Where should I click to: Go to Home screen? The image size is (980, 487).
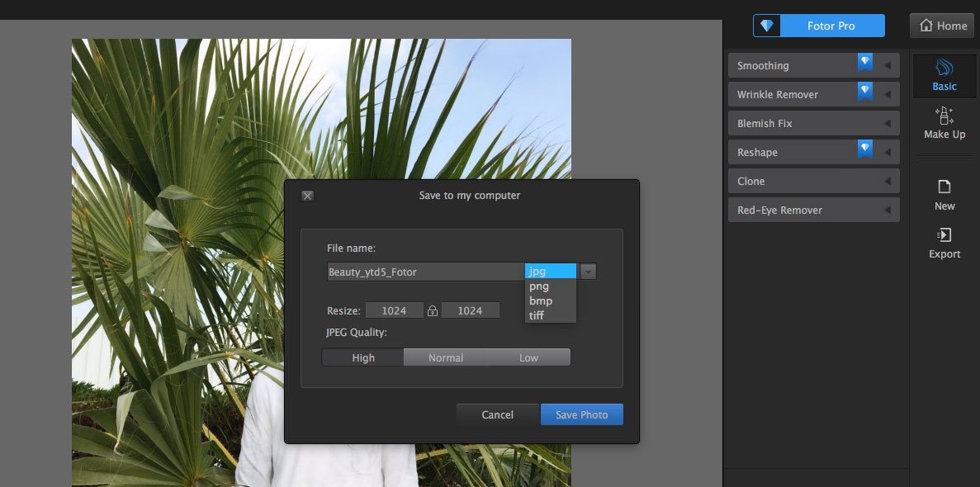tap(942, 26)
